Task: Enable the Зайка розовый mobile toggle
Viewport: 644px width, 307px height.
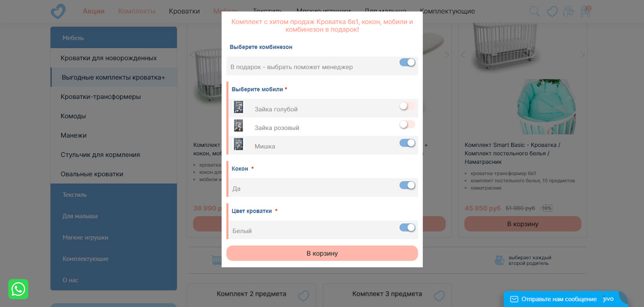Action: pos(407,125)
